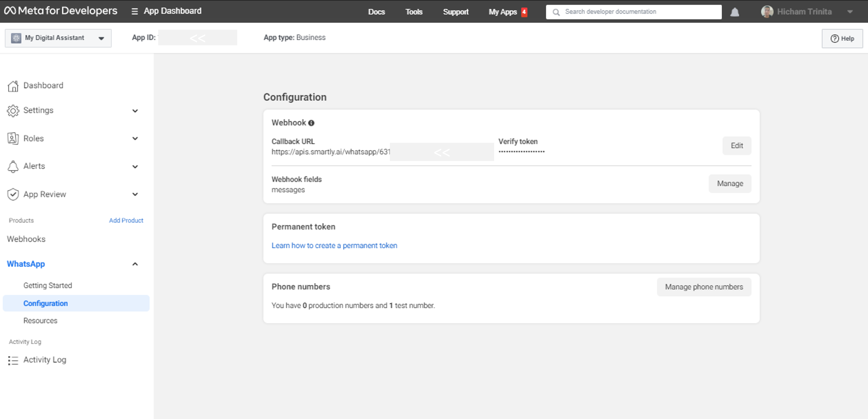Image resolution: width=868 pixels, height=419 pixels.
Task: Expand the Alerts sidebar section
Action: click(x=135, y=166)
